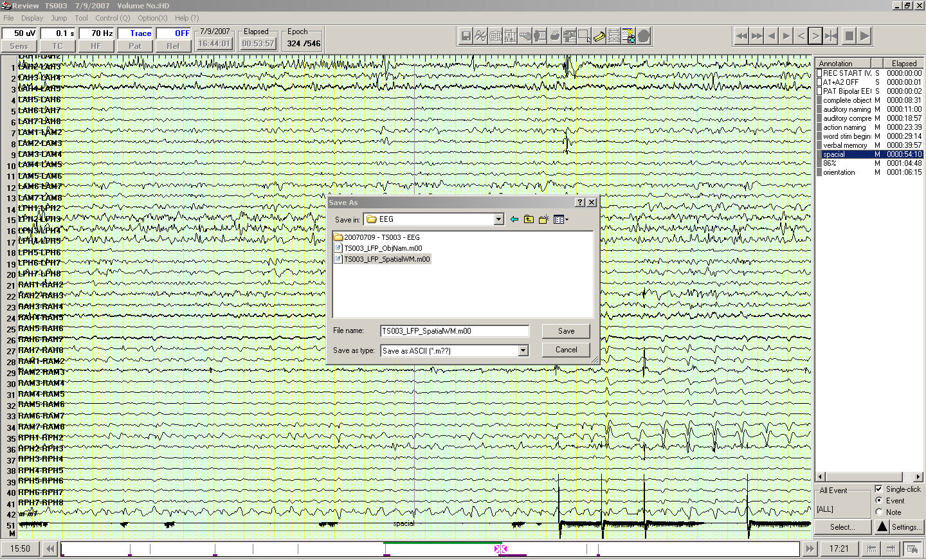Click the eraser tool icon in toolbar
This screenshot has width=926, height=560.
[x=599, y=37]
